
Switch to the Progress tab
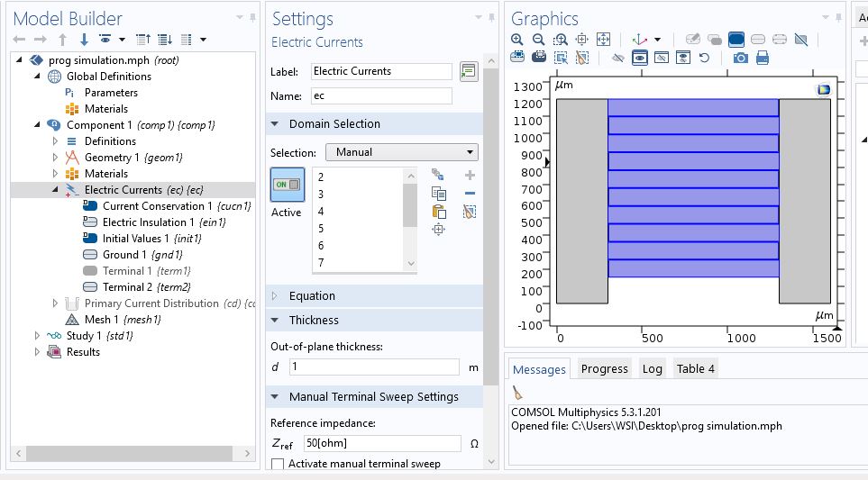pos(604,368)
